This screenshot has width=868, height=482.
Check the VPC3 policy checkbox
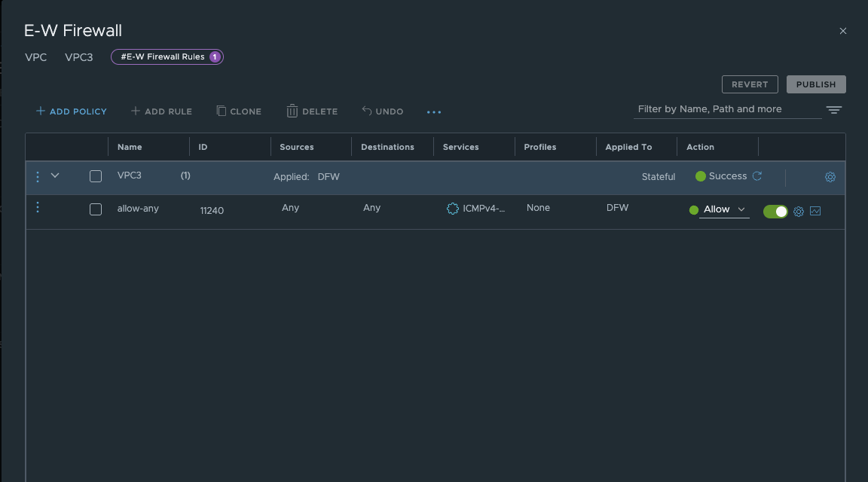(x=96, y=175)
